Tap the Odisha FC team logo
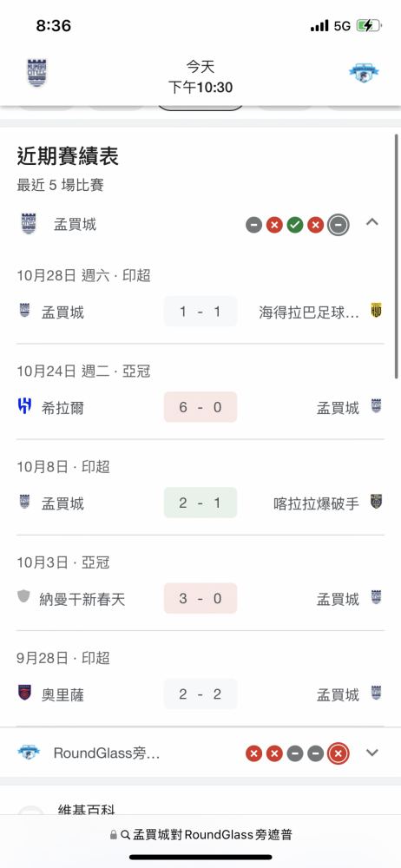 [x=24, y=693]
